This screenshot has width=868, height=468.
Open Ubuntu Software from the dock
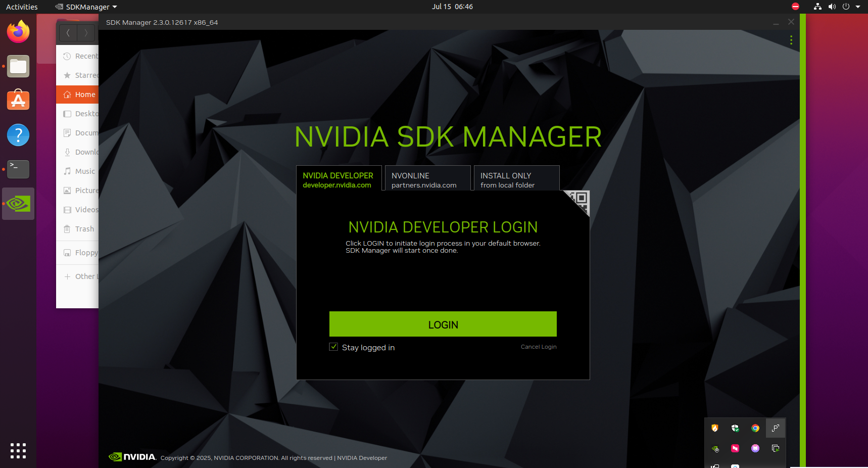coord(18,100)
